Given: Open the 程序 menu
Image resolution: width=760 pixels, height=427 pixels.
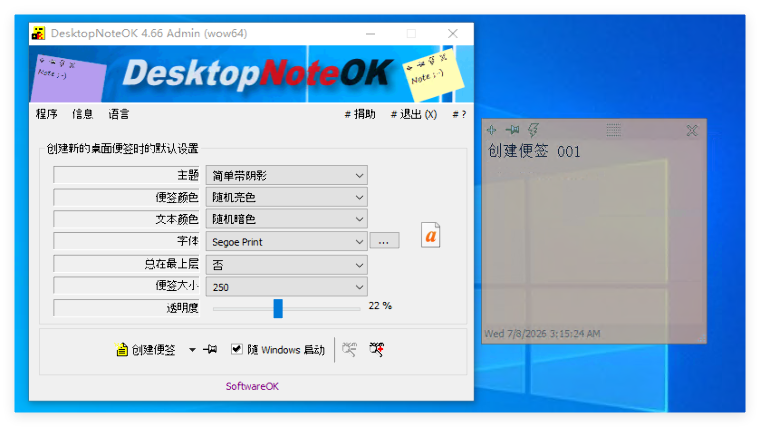Looking at the screenshot, I should pos(47,114).
